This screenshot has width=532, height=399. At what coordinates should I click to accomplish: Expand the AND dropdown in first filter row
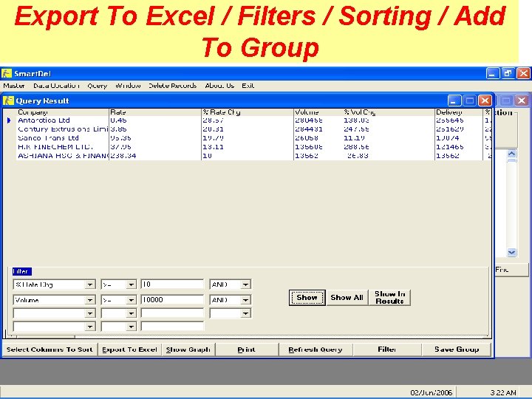[245, 284]
